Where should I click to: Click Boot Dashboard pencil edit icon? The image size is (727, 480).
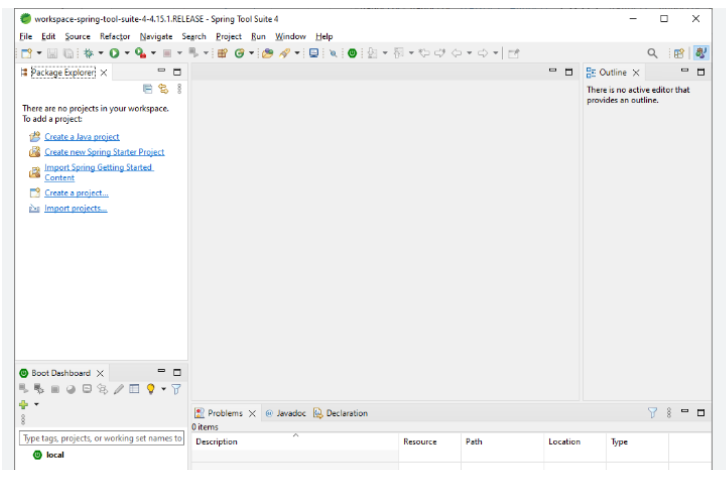118,389
